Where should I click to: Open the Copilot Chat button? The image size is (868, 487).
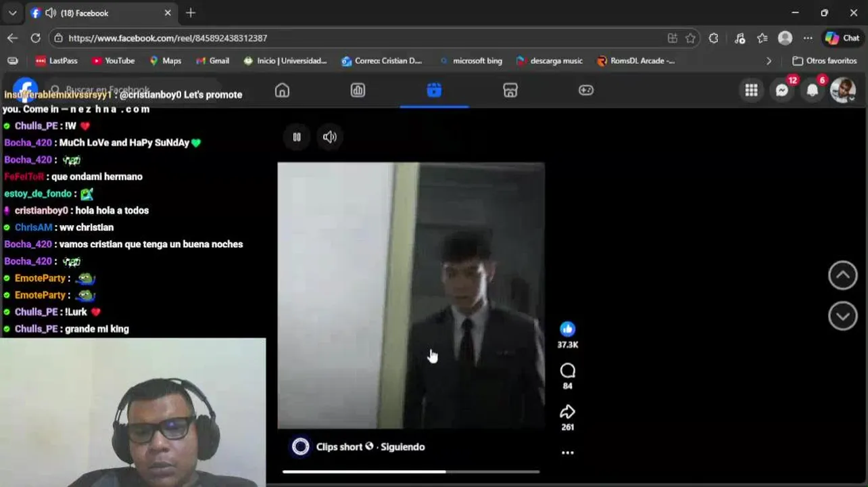coord(842,39)
